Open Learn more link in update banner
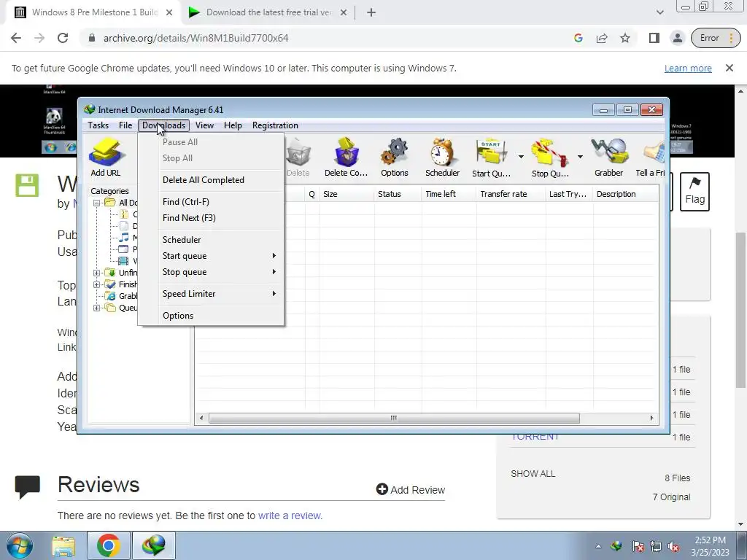747x560 pixels. tap(688, 69)
